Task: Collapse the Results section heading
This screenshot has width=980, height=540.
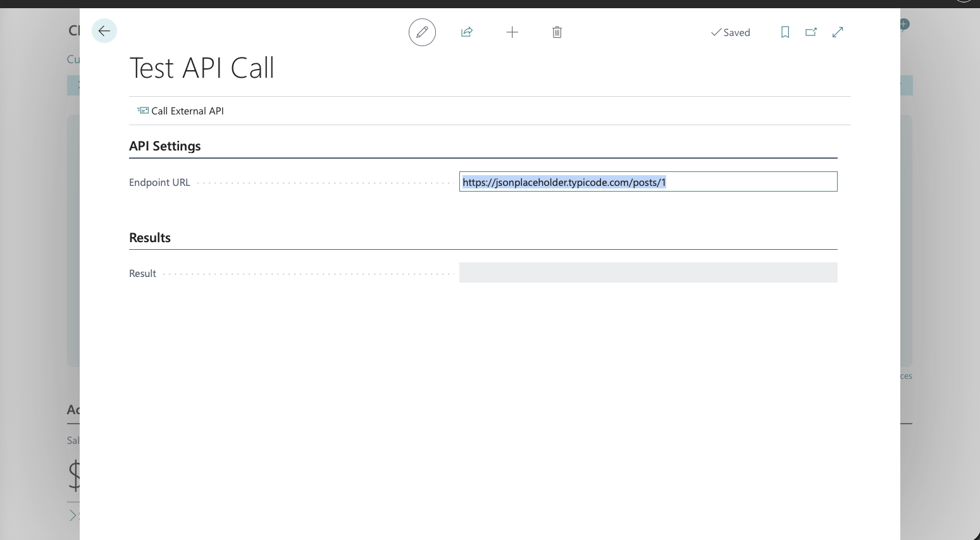Action: (150, 238)
